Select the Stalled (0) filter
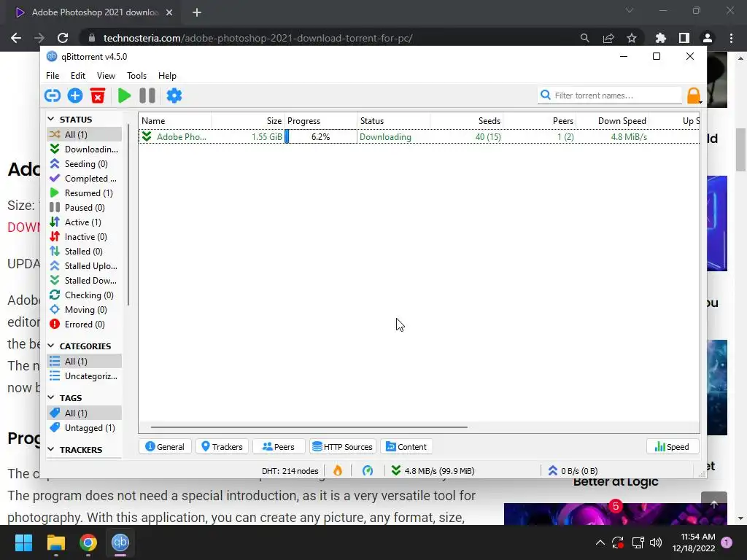The image size is (747, 560). click(x=84, y=252)
